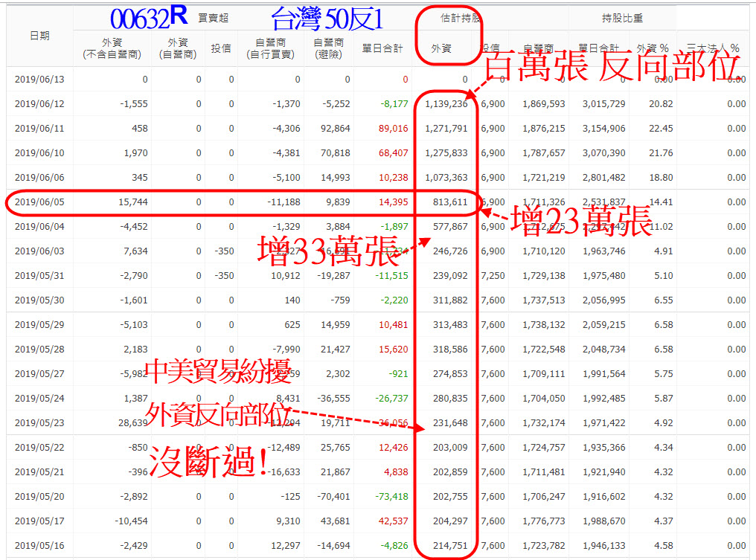
Task: Select date cell 2019/05/16
Action: (39, 546)
